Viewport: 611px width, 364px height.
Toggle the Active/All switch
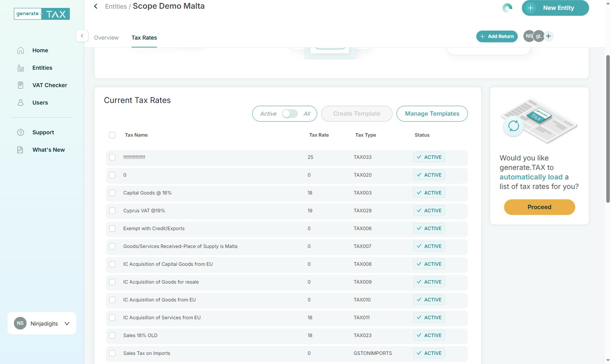[x=289, y=114]
